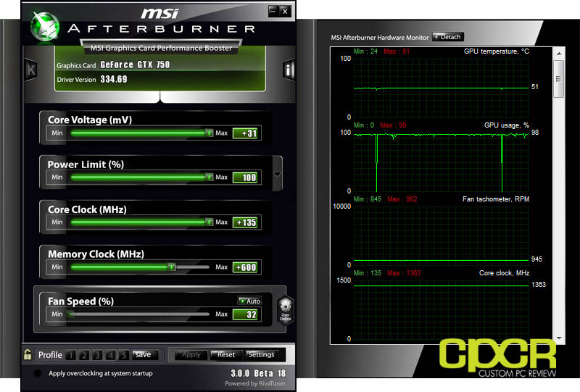Screen dimensions: 580x392
Task: Select profile slot 1
Action: pos(70,355)
